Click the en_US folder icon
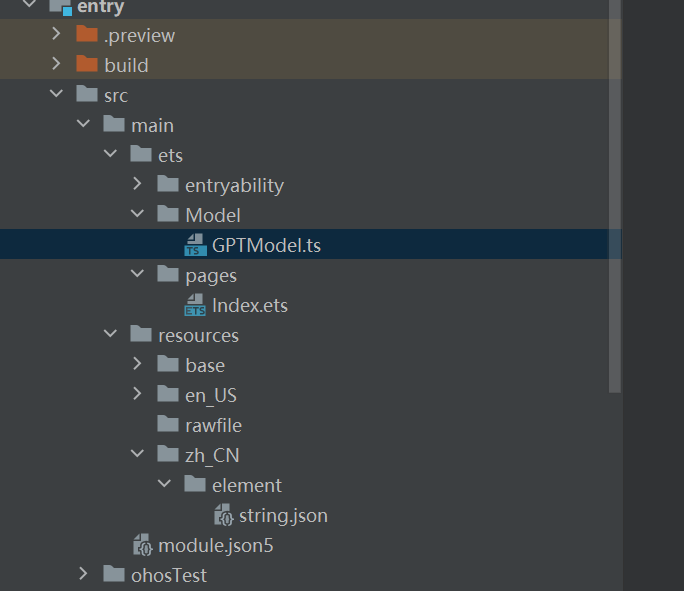684x591 pixels. [x=168, y=394]
